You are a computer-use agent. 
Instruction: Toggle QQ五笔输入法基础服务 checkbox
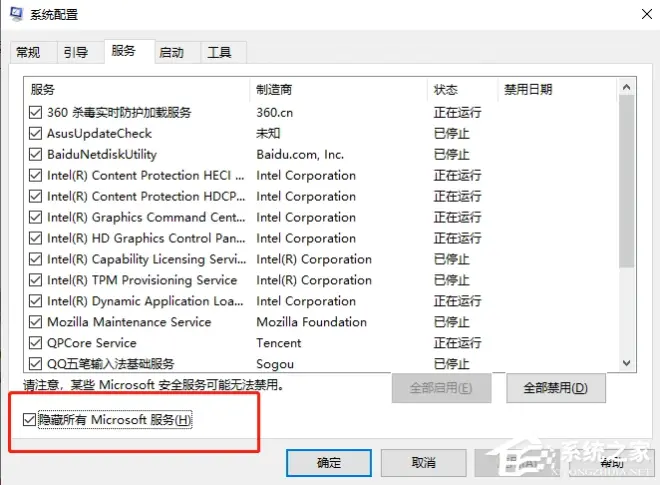pos(35,363)
